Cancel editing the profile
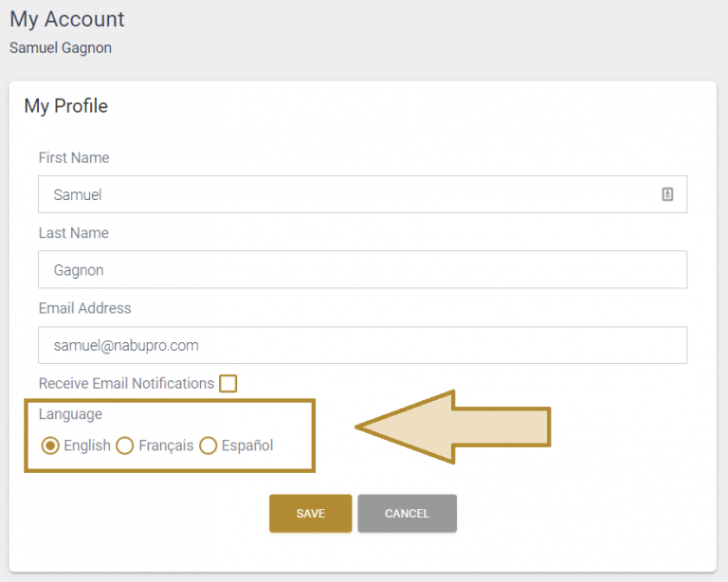 coord(408,514)
